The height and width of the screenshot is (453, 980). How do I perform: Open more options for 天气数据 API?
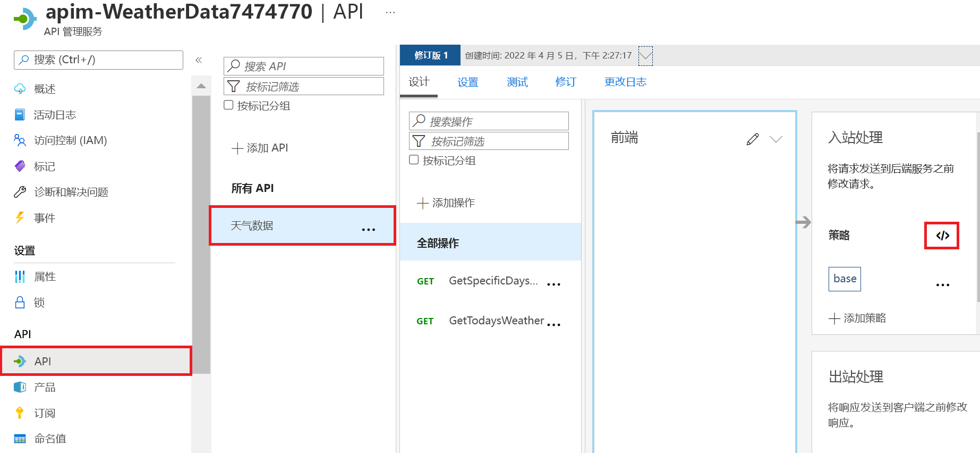pos(368,229)
